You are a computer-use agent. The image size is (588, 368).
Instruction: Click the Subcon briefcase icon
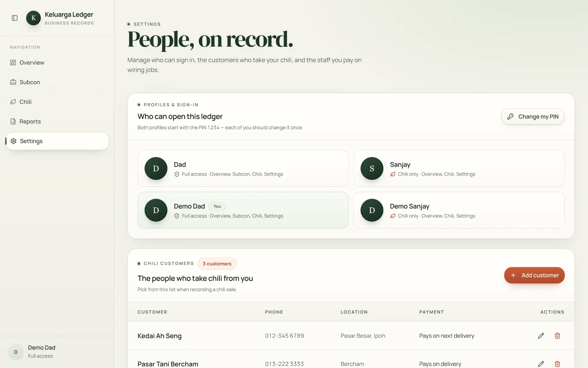13,82
